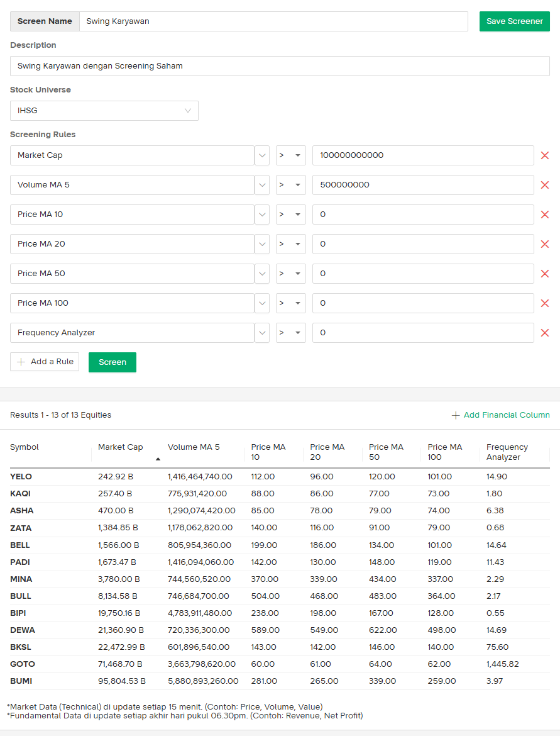Delete the Volume MA 5 screening rule
Image resolution: width=560 pixels, height=736 pixels.
point(545,185)
